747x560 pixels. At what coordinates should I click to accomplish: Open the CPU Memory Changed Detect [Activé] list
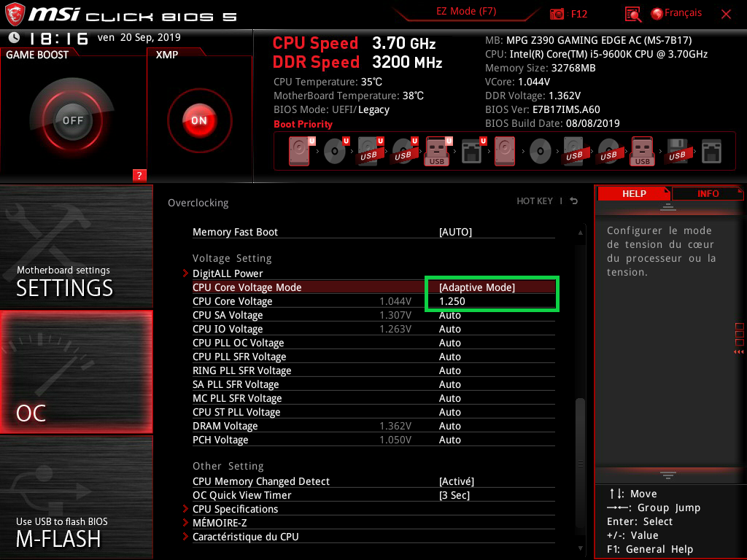pyautogui.click(x=457, y=481)
